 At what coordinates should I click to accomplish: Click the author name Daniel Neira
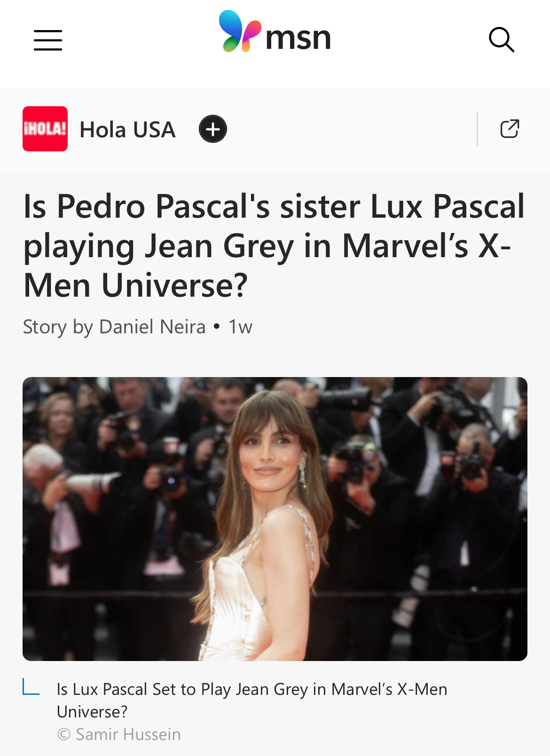152,327
